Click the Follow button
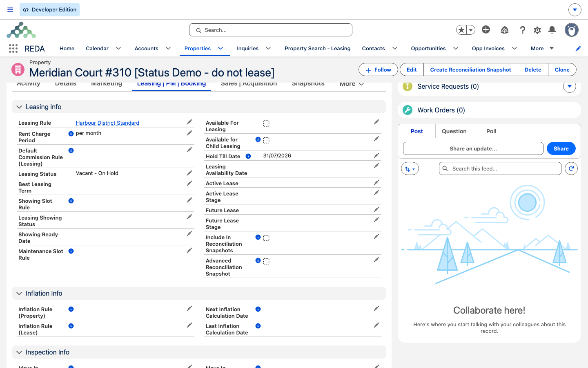Viewport: 588px width, 368px height. coord(378,70)
